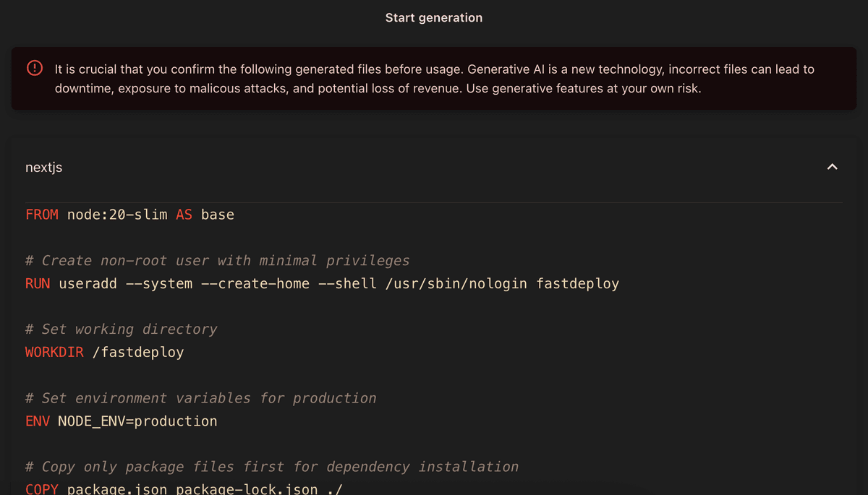
Task: Select the Set working directory comment
Action: (120, 329)
